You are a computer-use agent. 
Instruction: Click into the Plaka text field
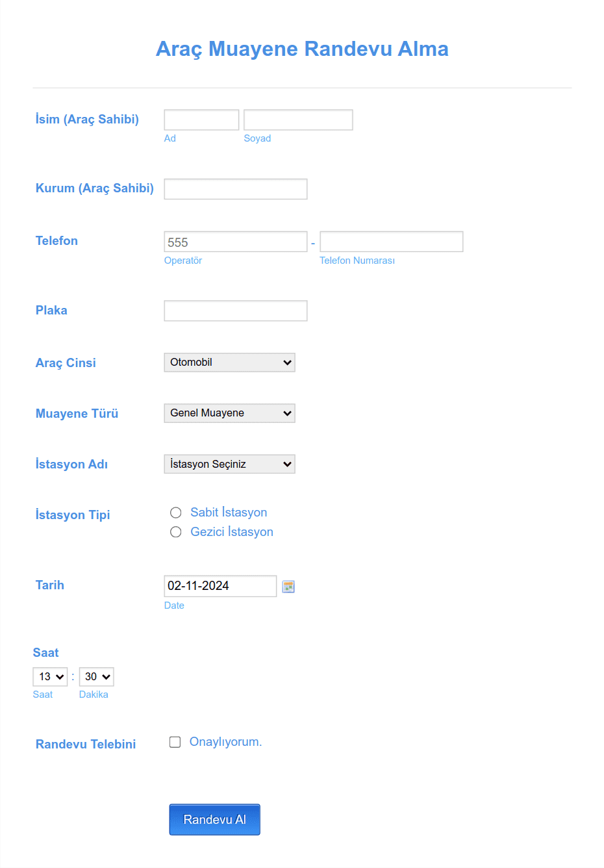236,311
